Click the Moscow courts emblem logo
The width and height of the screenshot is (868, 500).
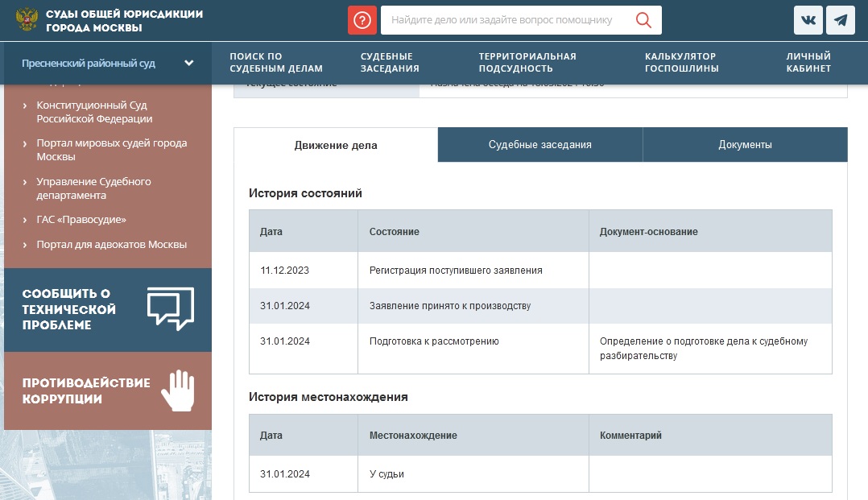coord(27,20)
